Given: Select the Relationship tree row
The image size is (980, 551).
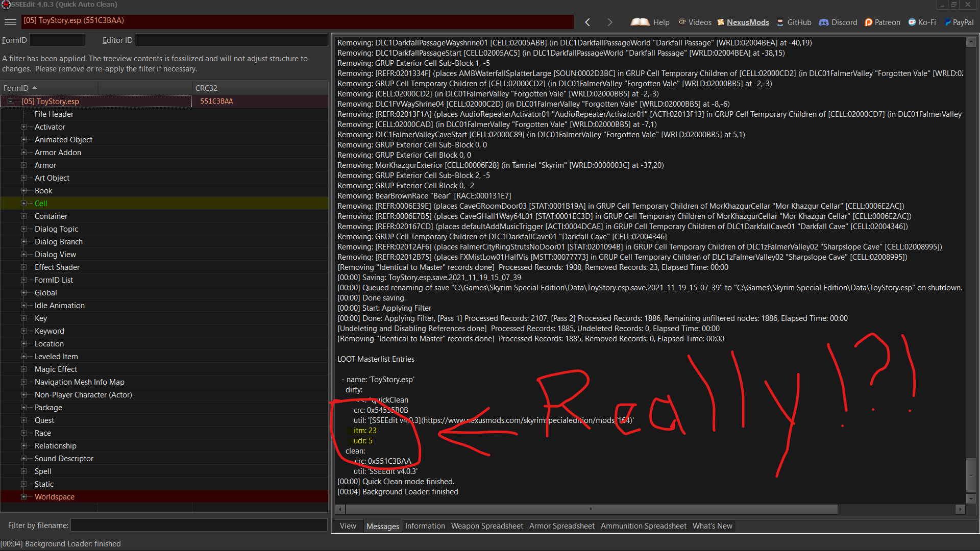Looking at the screenshot, I should point(164,445).
